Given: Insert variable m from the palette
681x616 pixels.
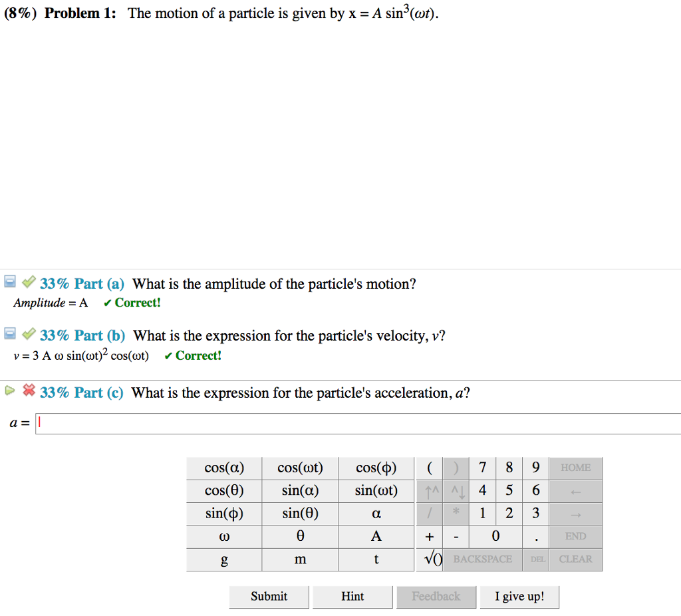Looking at the screenshot, I should [x=299, y=559].
